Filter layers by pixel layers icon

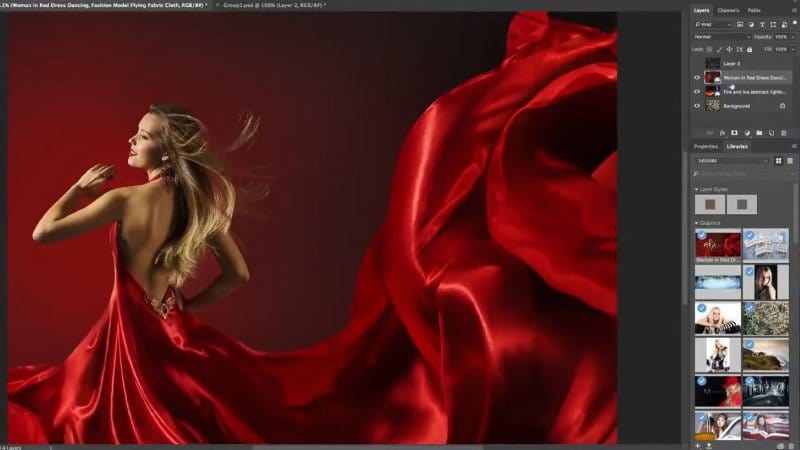pos(740,24)
